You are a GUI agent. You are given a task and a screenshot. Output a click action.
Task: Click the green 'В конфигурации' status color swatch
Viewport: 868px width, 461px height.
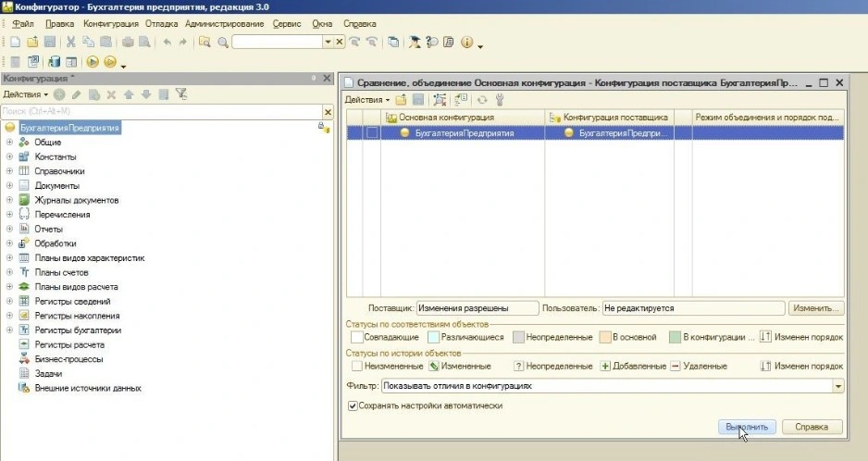(676, 338)
